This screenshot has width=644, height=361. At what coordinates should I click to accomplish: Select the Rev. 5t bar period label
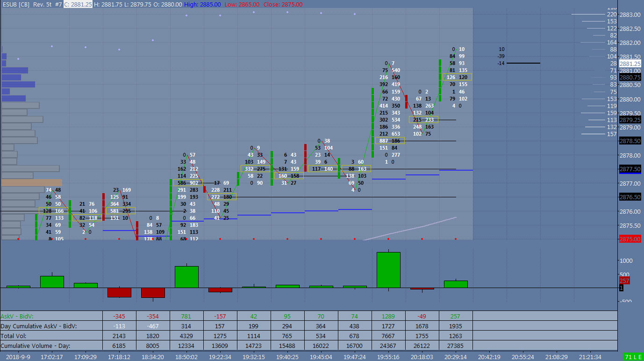tap(42, 4)
